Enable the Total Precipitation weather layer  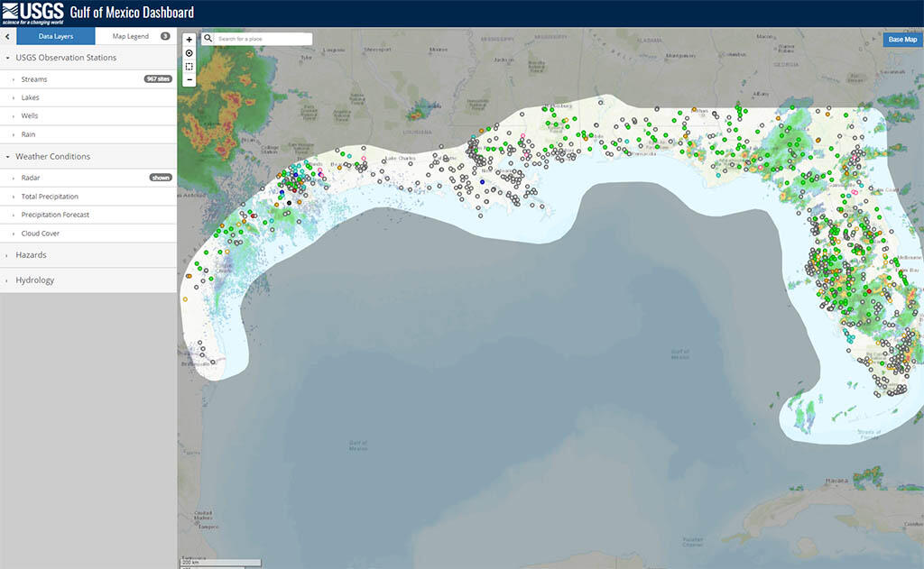[50, 197]
